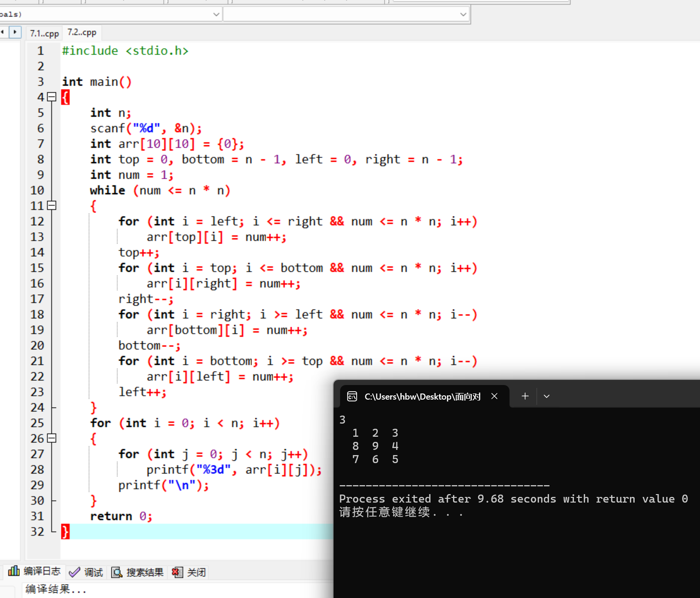700x598 pixels.
Task: Click line number 32 in the gutter
Action: click(37, 532)
